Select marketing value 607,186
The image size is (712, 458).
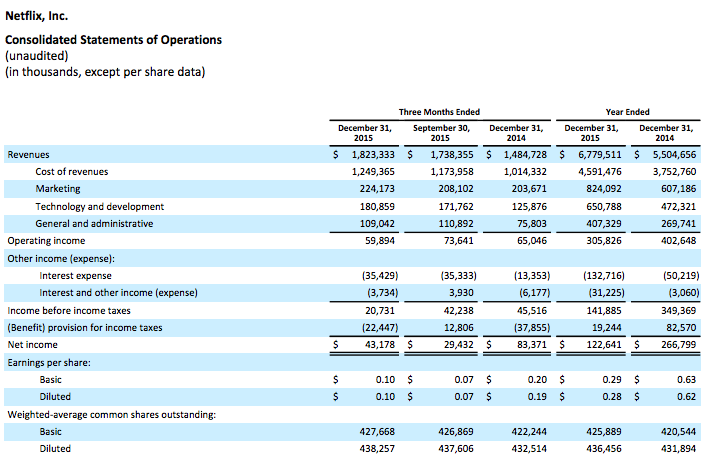point(678,189)
